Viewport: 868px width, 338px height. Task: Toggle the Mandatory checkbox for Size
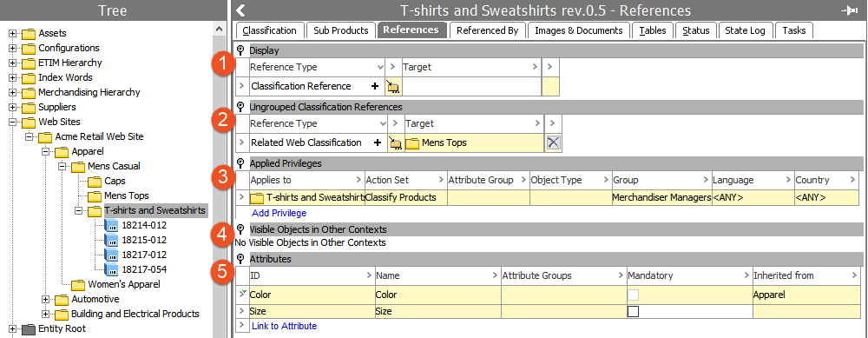(x=634, y=311)
